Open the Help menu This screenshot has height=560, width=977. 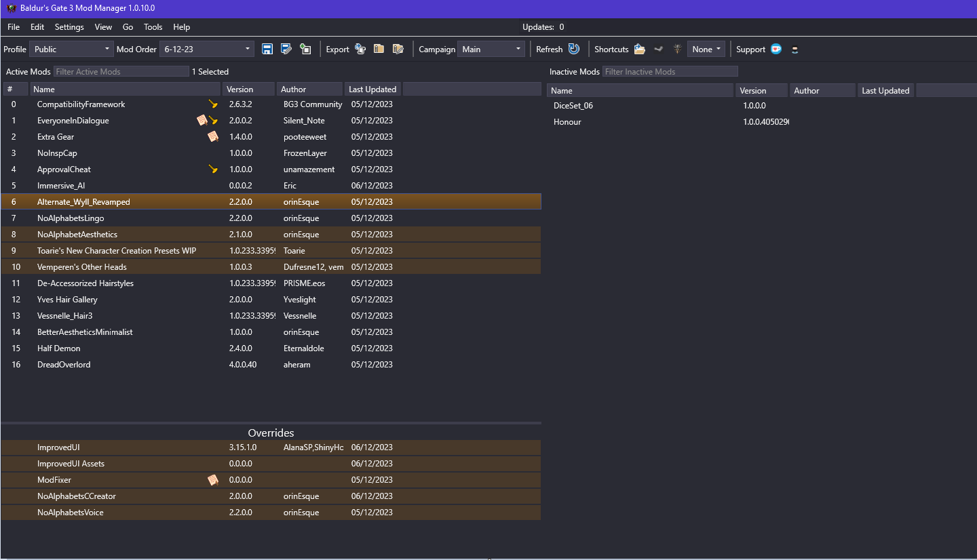pyautogui.click(x=182, y=27)
